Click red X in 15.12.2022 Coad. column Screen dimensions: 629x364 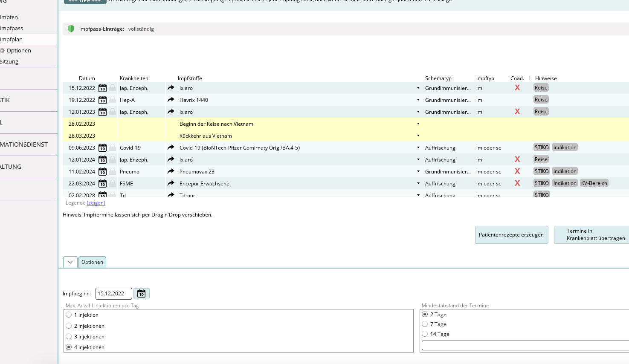point(517,88)
